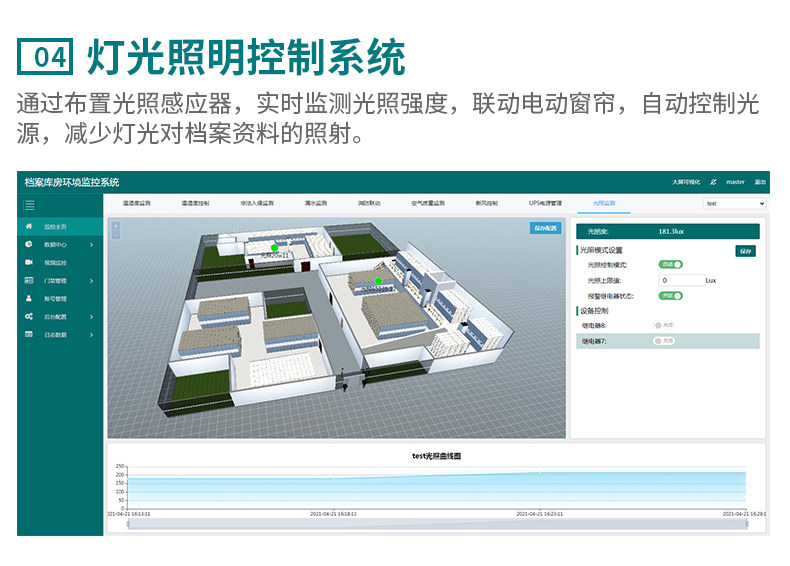Expand the 数据中心 submenu chevron
Image resolution: width=790 pixels, height=566 pixels.
pos(91,244)
